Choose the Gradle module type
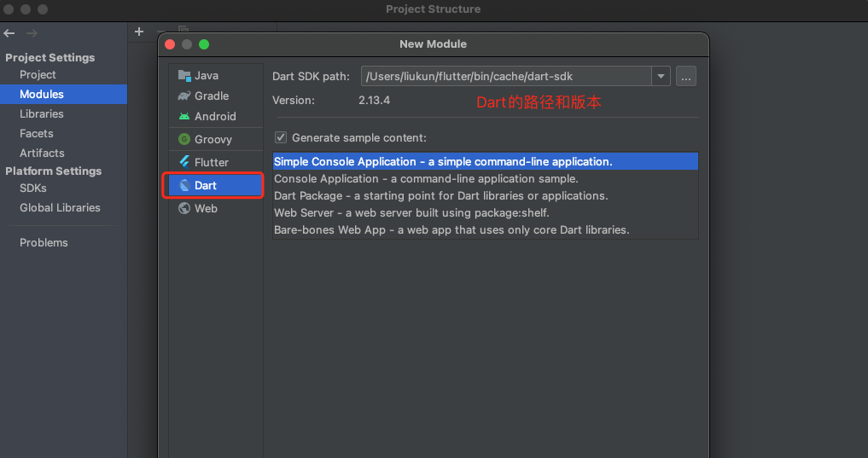The height and width of the screenshot is (458, 868). 211,96
